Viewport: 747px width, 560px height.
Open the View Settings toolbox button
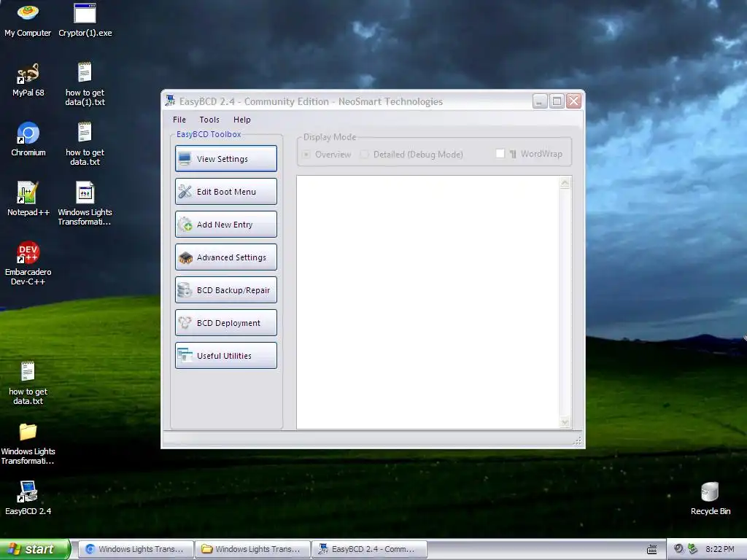(226, 158)
